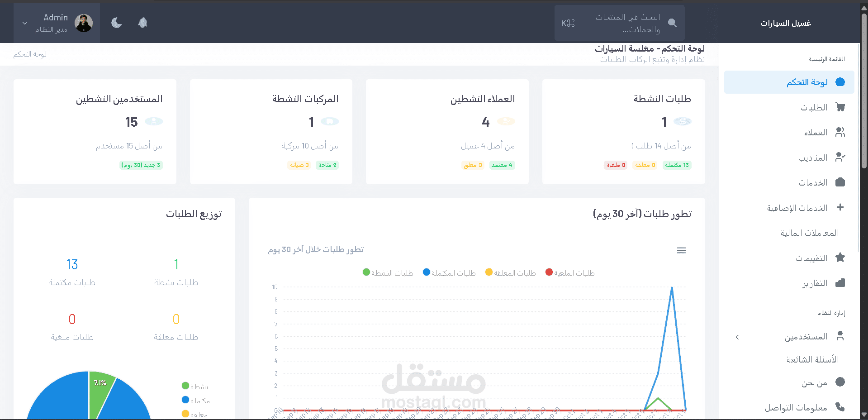This screenshot has height=420, width=868.
Task: Click the 1 طلبات نشطة count
Action: [x=176, y=265]
